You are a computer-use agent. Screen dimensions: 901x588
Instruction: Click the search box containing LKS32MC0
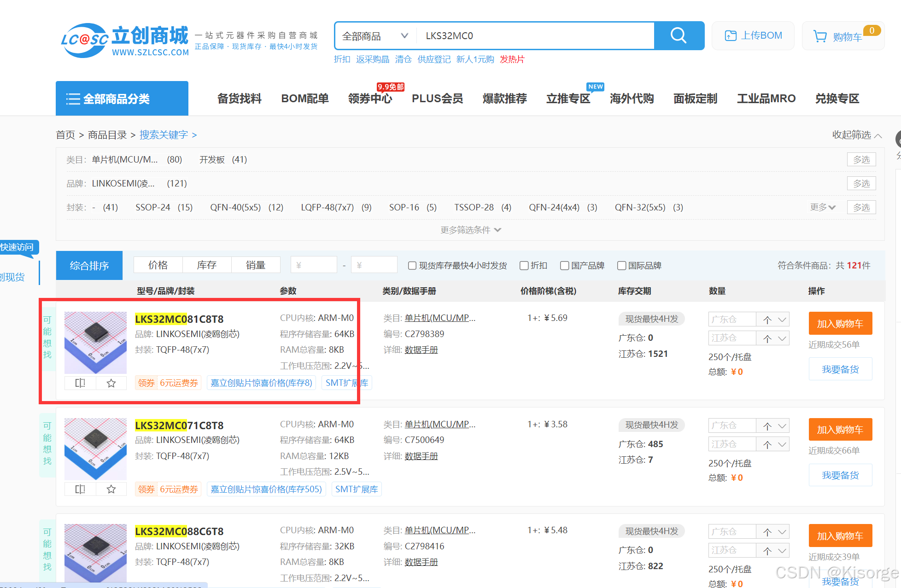point(535,36)
